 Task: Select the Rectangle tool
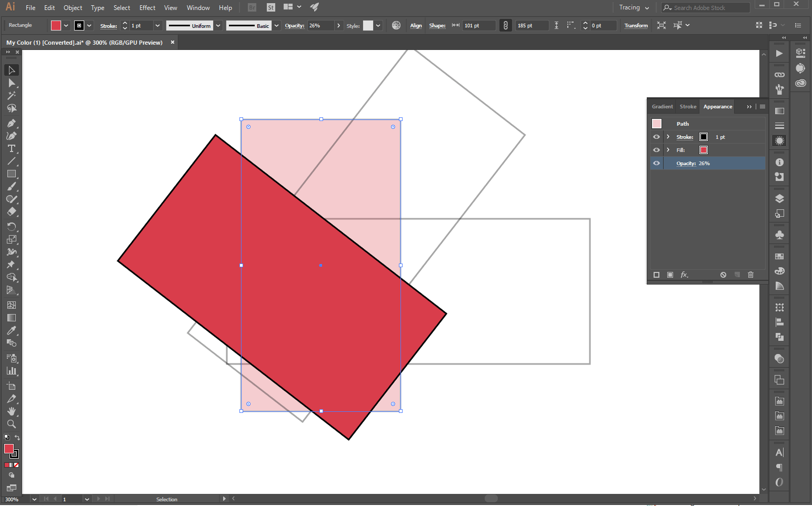pos(12,174)
